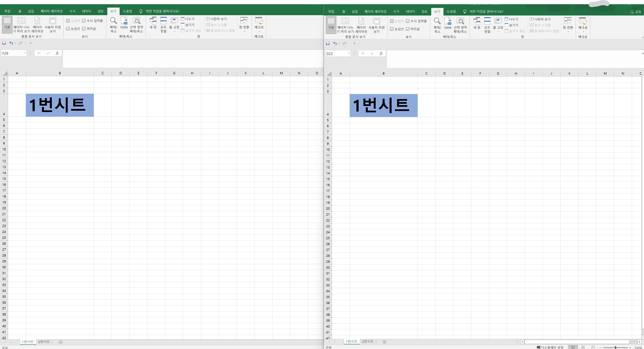
Task: Open Name Box dropdown showing G23
Action: click(348, 53)
